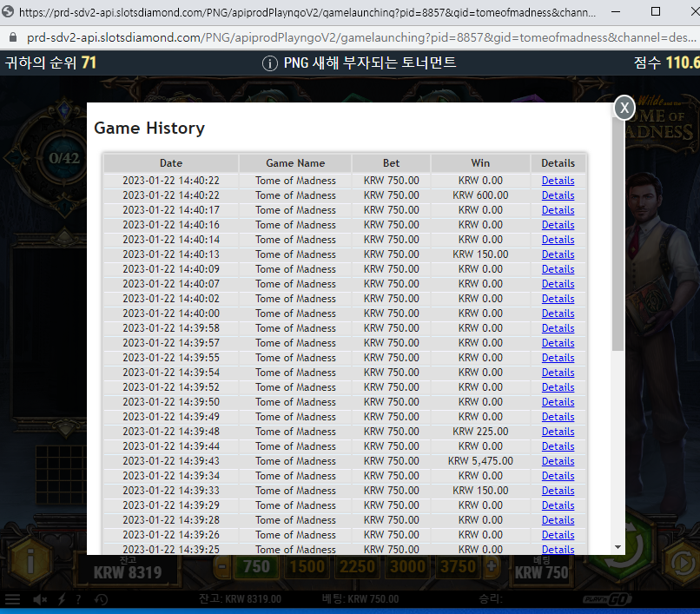This screenshot has width=700, height=614.
Task: Open game history clock icon
Action: click(101, 599)
